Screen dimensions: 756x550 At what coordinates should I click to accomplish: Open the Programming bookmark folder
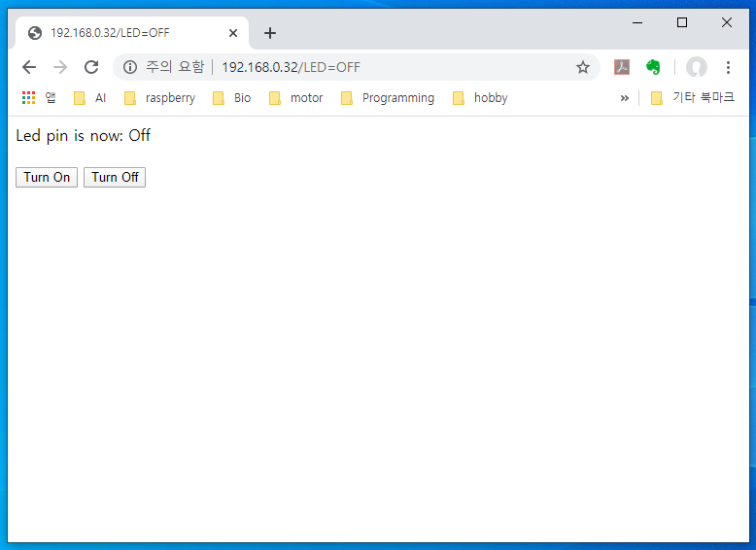pos(387,98)
